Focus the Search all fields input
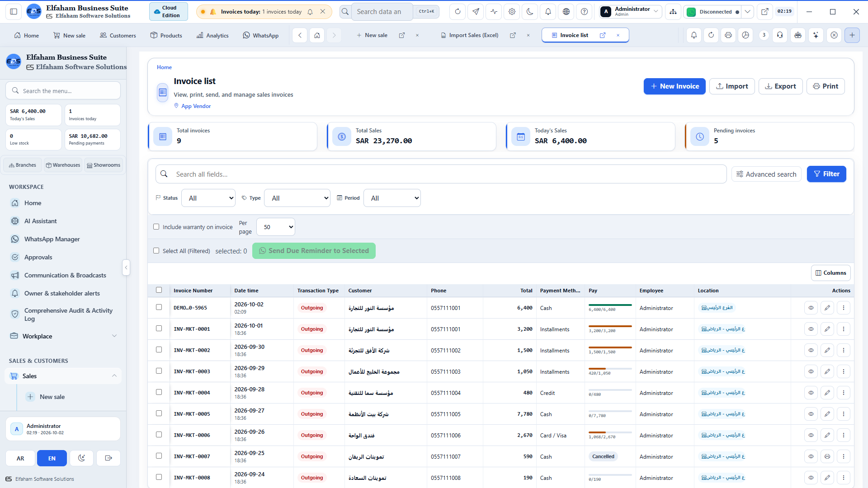 coord(441,174)
